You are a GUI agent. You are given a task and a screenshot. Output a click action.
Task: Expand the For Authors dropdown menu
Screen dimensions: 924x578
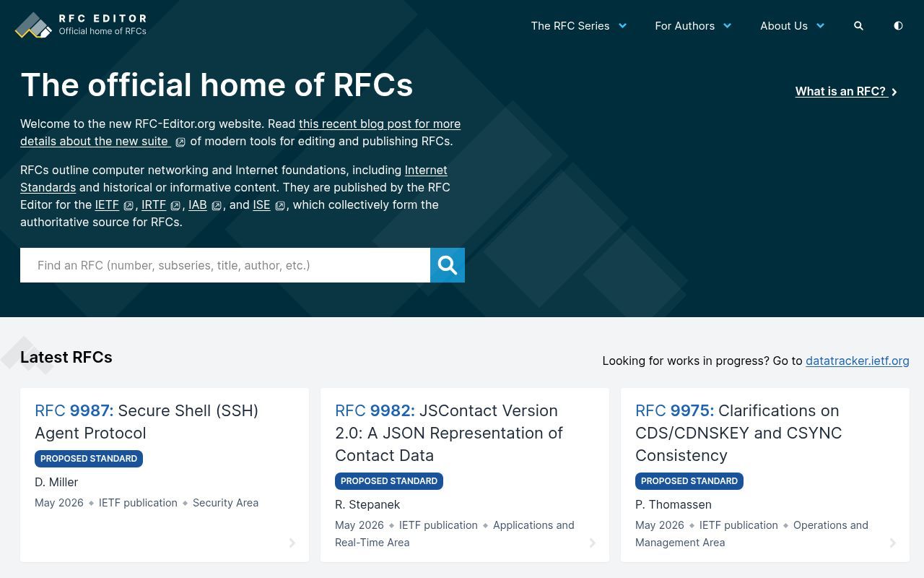(727, 26)
